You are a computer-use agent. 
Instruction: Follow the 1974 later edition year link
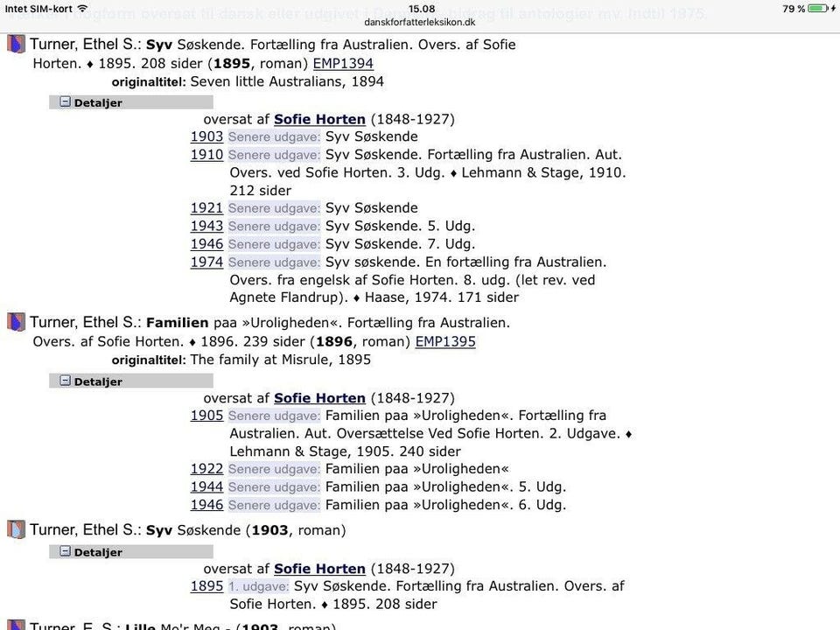pos(206,262)
